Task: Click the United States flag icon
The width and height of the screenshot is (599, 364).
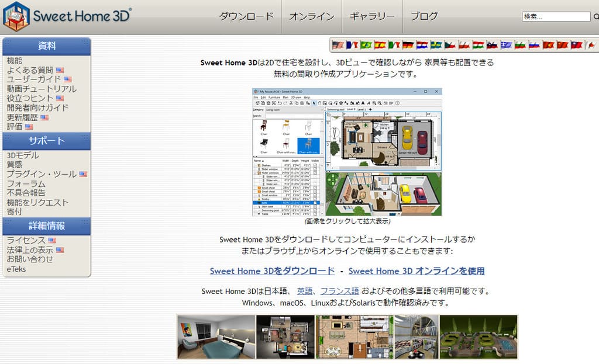Action: 338,44
